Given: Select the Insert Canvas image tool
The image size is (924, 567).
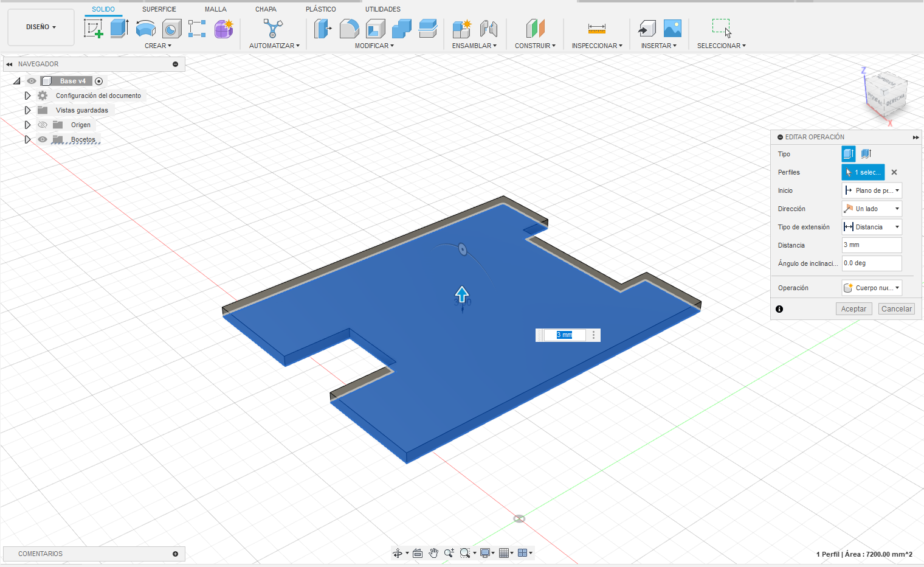Looking at the screenshot, I should click(x=672, y=28).
